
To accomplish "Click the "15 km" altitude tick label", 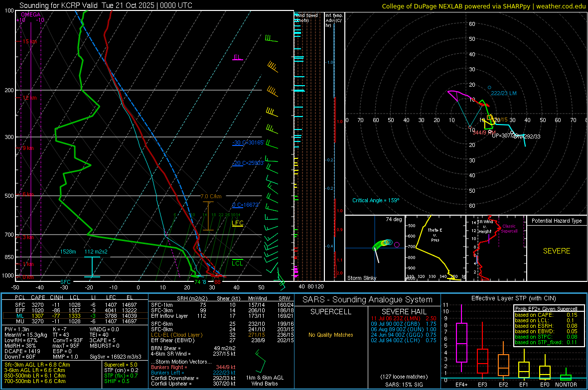I will coord(29,41).
